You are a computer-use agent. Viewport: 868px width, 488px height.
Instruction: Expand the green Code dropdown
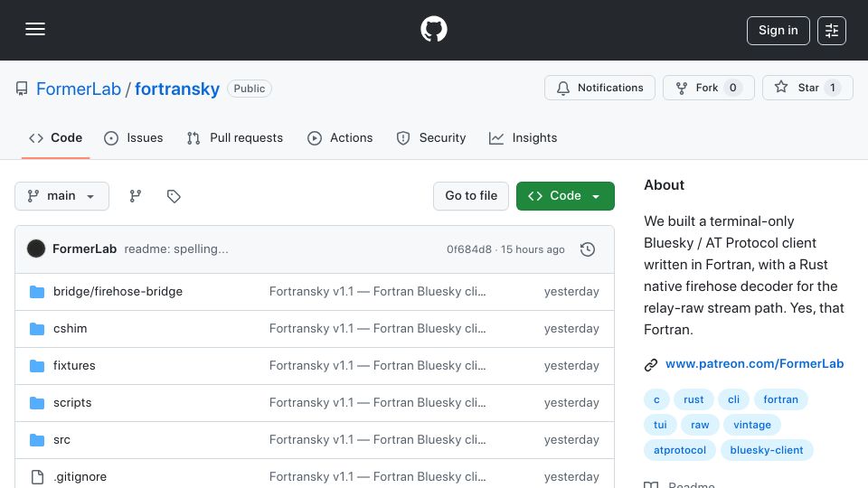pyautogui.click(x=565, y=196)
